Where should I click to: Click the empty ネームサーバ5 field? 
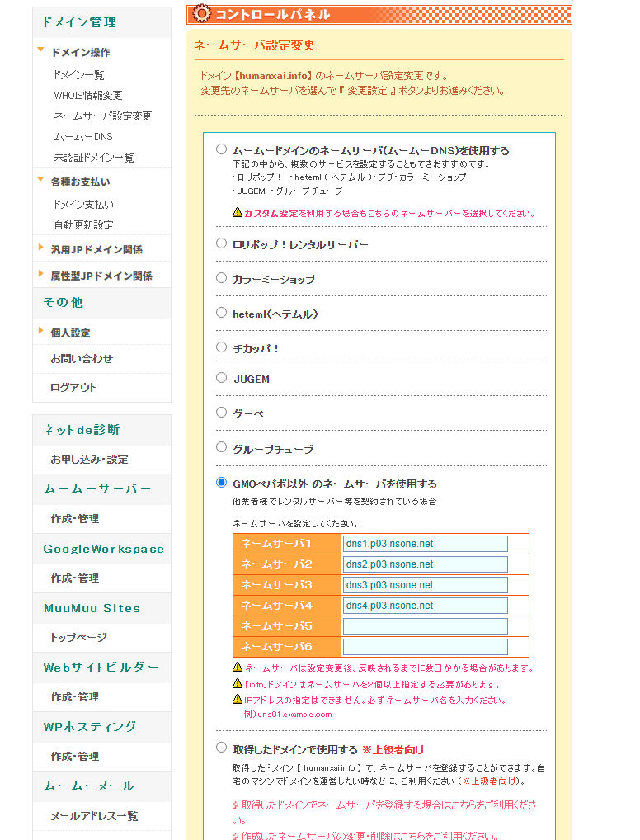425,626
